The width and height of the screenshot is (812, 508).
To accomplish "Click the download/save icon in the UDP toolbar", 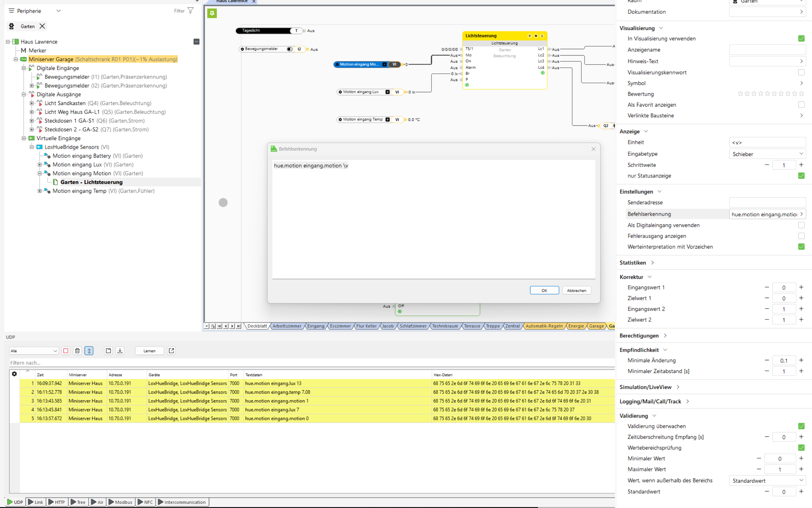I will (x=120, y=351).
